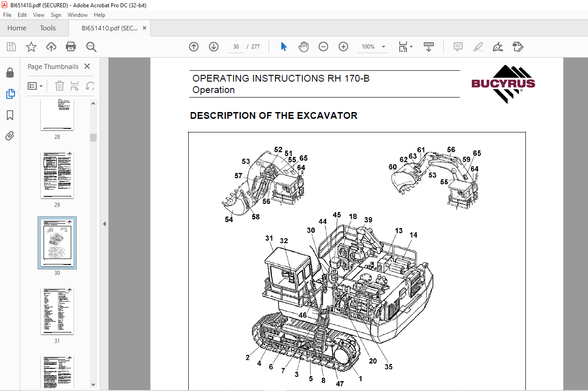Open the Attachments paperclip panel

click(10, 136)
